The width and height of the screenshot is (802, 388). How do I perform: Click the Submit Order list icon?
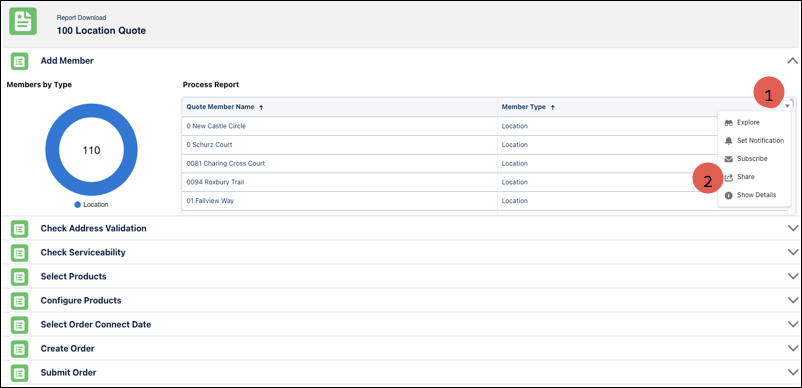pos(19,373)
